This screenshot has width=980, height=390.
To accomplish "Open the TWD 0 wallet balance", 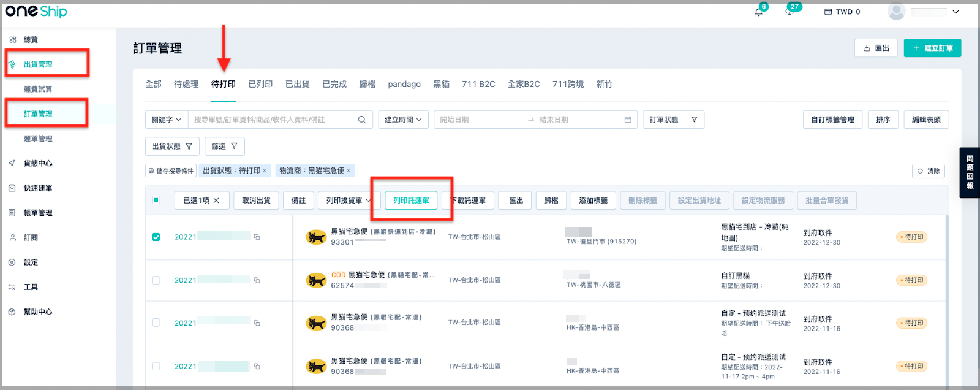I will 842,12.
